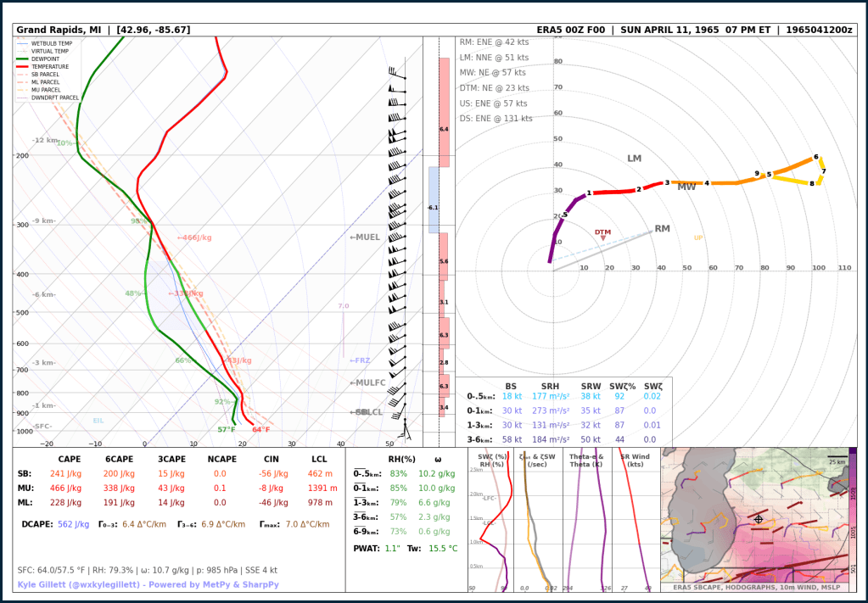This screenshot has width=868, height=603.
Task: Select the LM storm motion label
Action: [634, 159]
